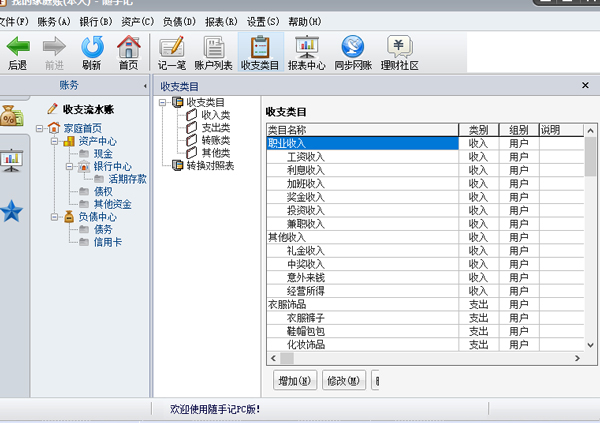Image resolution: width=600 pixels, height=423 pixels.
Task: Click the 增加(N) button
Action: pyautogui.click(x=295, y=381)
